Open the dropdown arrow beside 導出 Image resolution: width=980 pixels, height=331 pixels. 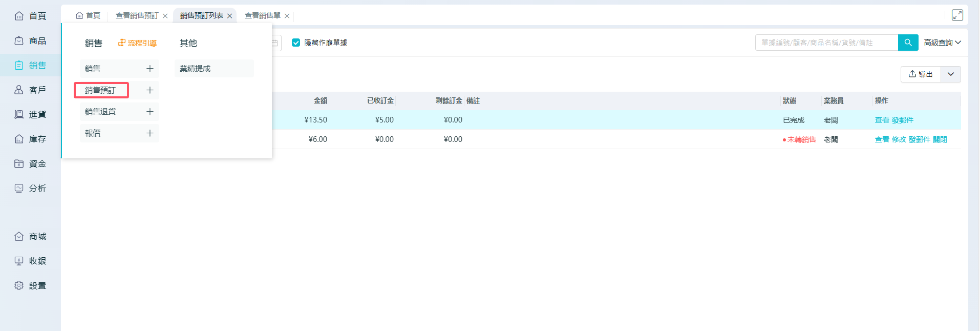(951, 74)
